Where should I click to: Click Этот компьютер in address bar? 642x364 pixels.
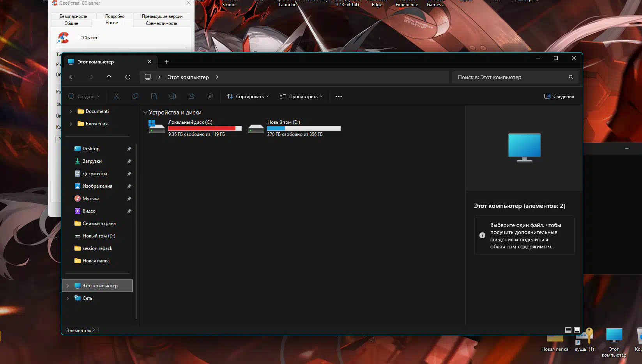point(188,77)
